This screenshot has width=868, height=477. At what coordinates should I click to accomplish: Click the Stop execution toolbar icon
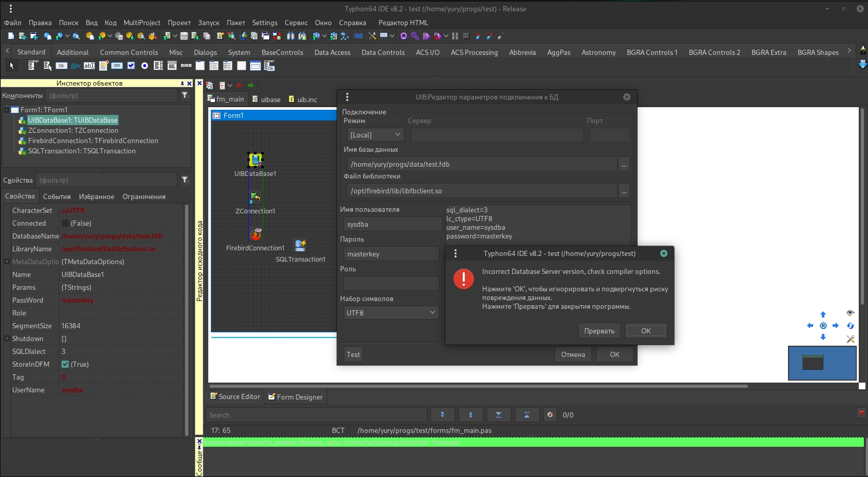point(466,36)
